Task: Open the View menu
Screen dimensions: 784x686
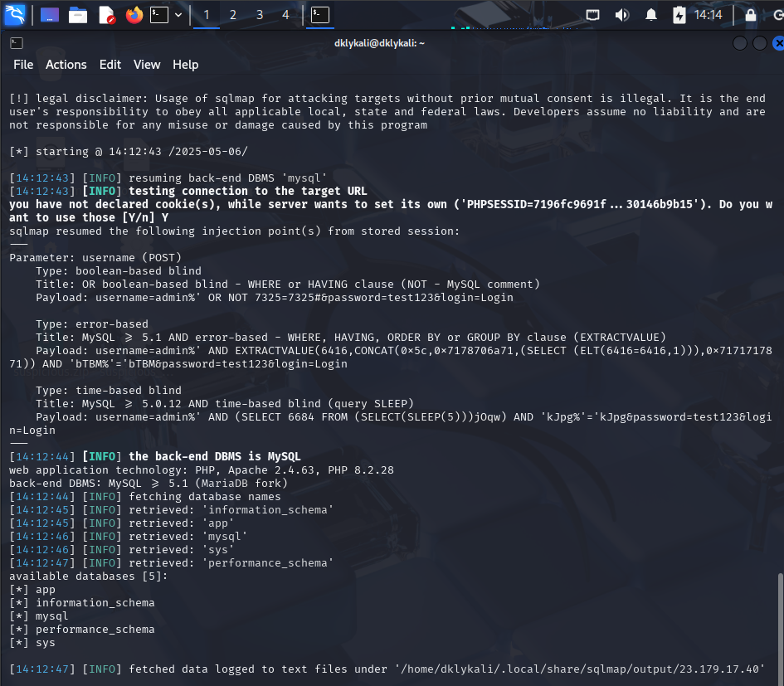Action: click(x=147, y=65)
